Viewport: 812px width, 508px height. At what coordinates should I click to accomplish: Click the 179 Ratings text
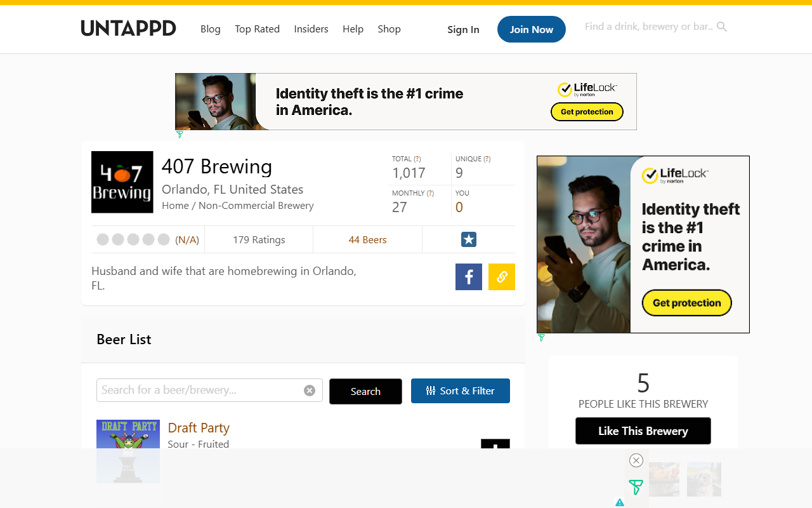[x=259, y=239]
